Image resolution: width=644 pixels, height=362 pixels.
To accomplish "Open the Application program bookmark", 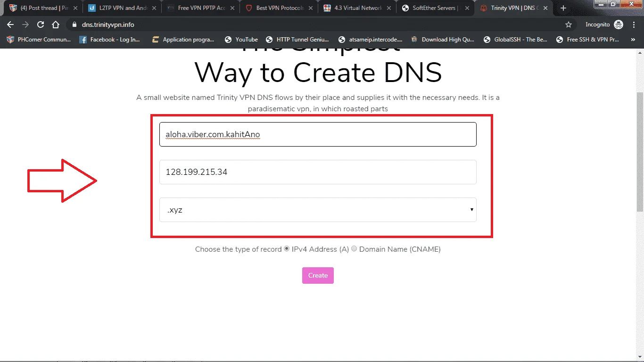I will [x=183, y=40].
